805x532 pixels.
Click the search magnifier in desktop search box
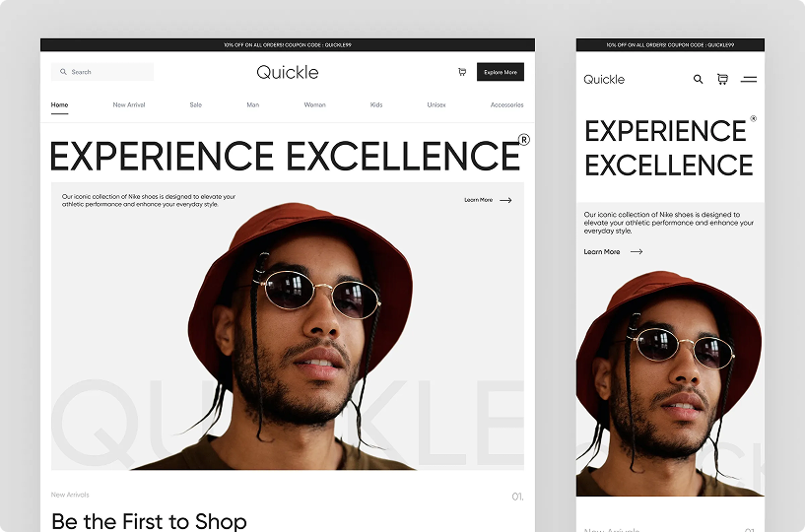(63, 72)
